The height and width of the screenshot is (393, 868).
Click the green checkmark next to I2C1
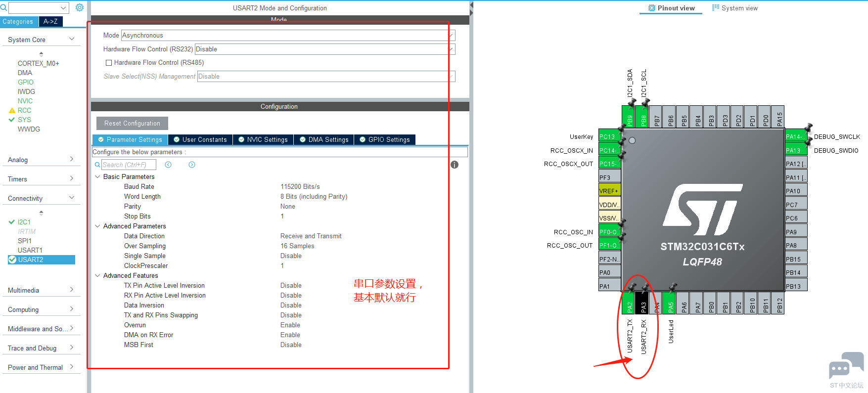click(x=12, y=222)
